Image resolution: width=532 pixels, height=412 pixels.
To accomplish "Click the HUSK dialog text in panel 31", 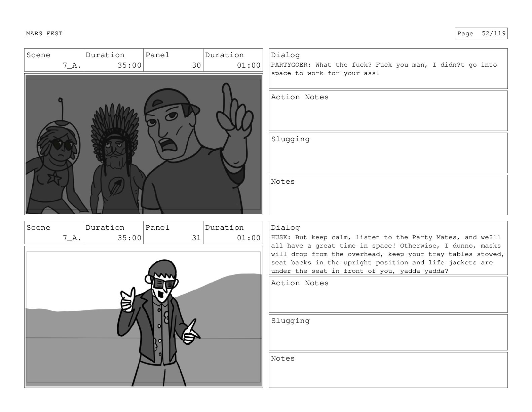I will (388, 254).
